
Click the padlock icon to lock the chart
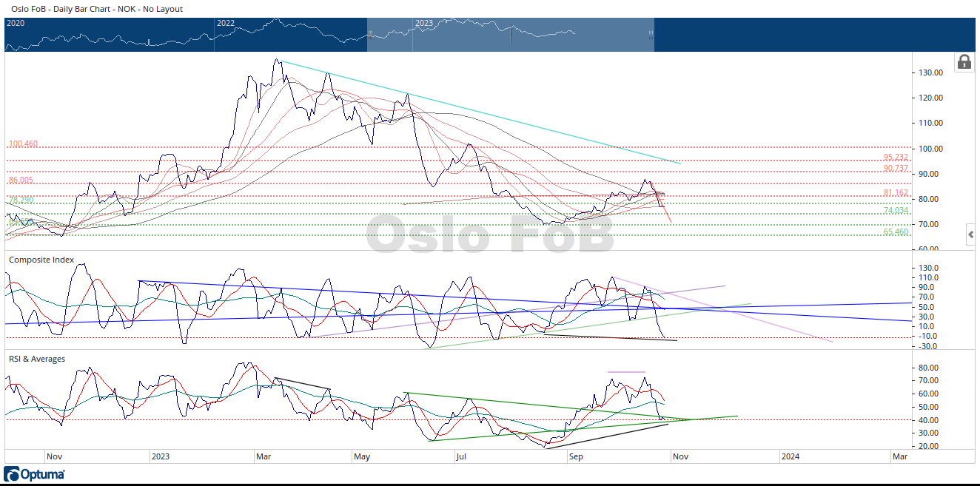(964, 61)
